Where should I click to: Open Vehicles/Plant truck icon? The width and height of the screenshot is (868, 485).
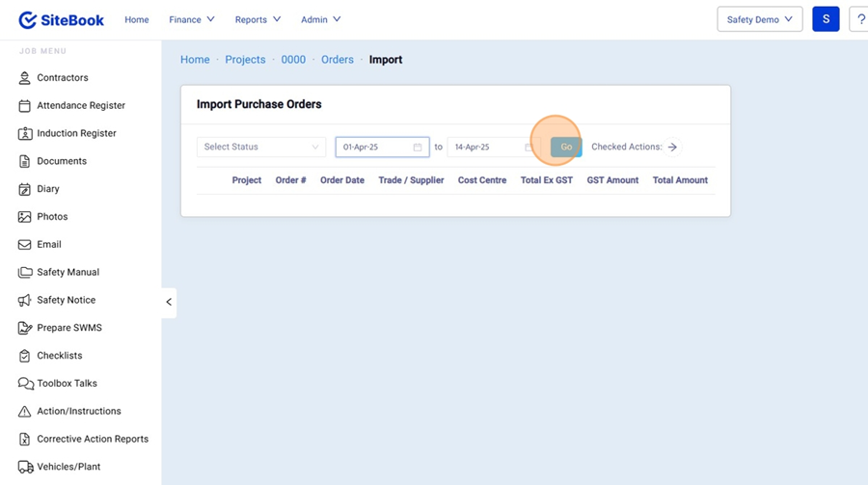25,467
